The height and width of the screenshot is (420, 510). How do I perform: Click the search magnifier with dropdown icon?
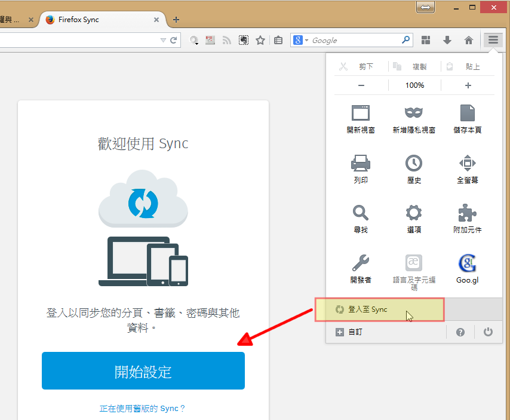point(194,41)
